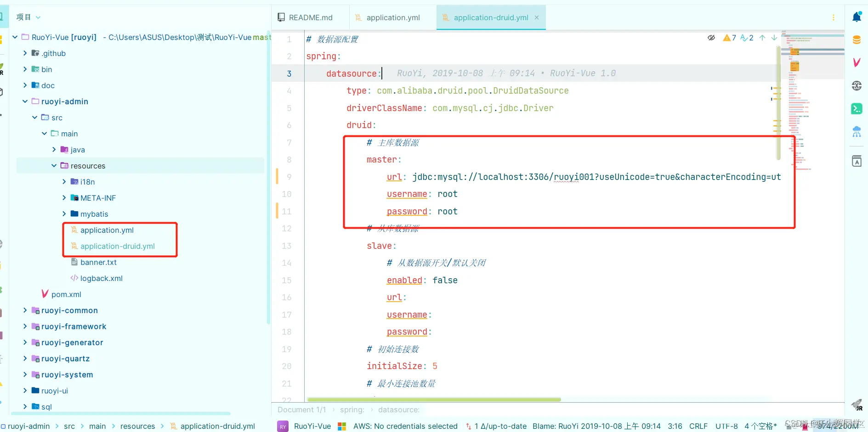Image resolution: width=868 pixels, height=432 pixels.
Task: Click the 'resources' navigation bar breadcrumb
Action: click(x=137, y=426)
